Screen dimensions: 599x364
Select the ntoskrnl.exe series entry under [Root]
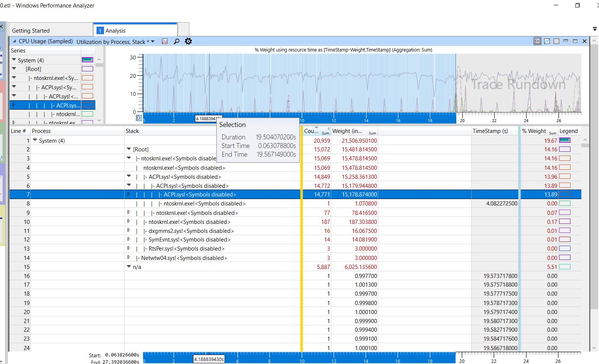click(x=56, y=78)
